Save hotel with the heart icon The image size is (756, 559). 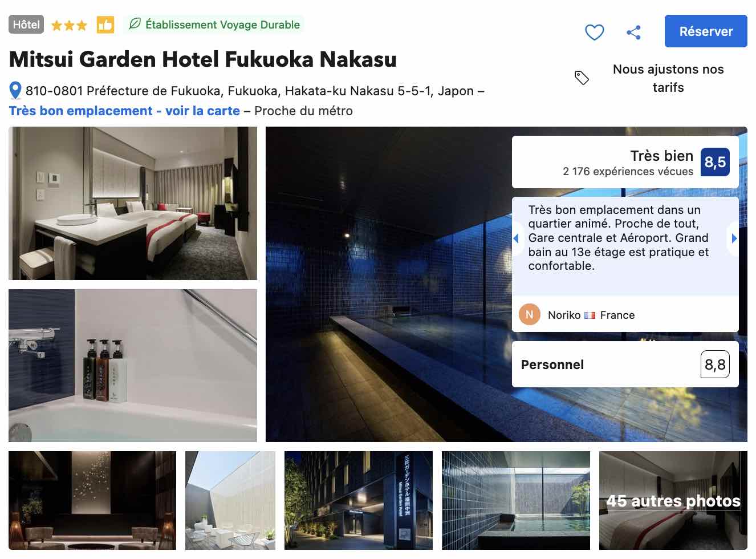(594, 32)
